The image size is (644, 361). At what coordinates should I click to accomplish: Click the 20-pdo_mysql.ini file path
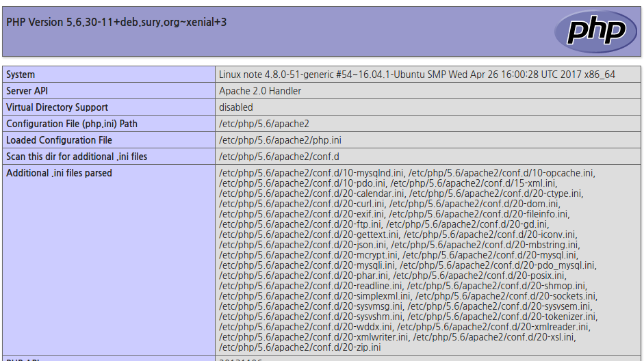pos(497,265)
